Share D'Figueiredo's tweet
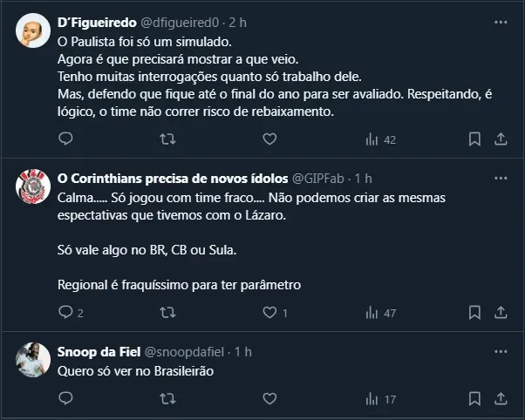This screenshot has width=525, height=420. point(501,139)
